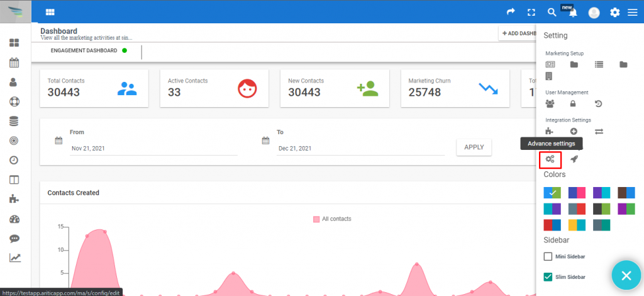The image size is (644, 296).
Task: Open the calendar icon in the left sidebar
Action: [x=14, y=62]
